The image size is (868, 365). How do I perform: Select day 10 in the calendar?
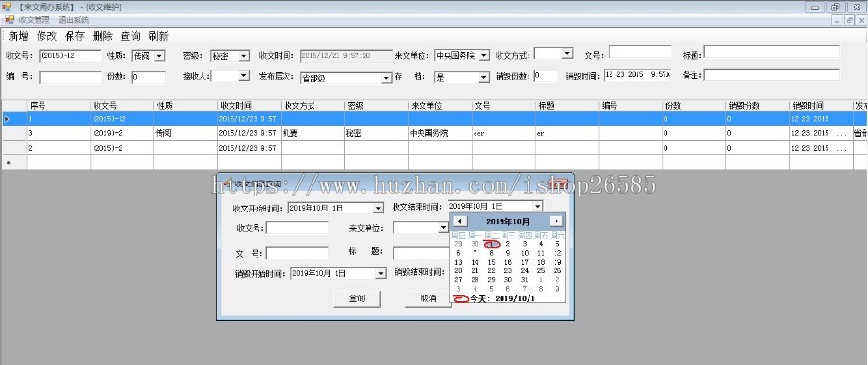pos(525,253)
